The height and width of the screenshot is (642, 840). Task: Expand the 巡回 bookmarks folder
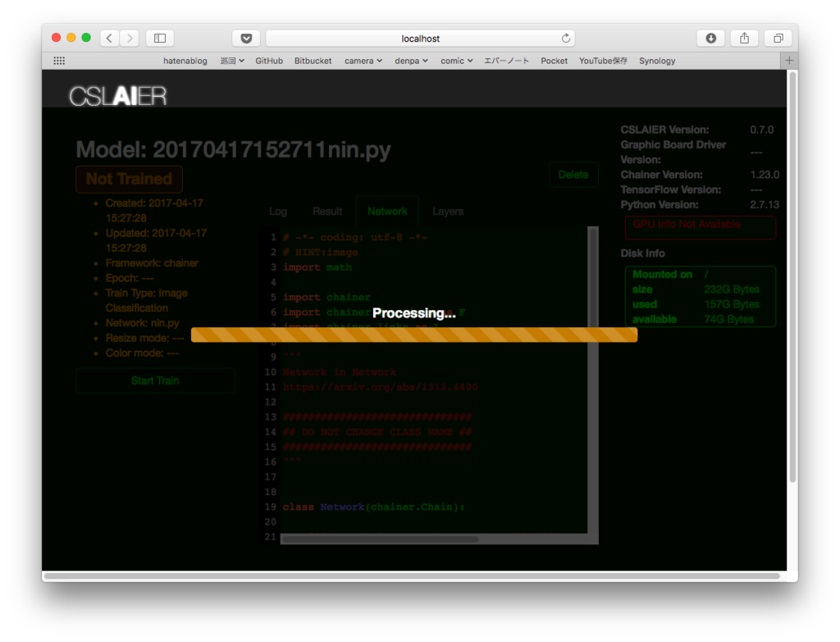point(232,61)
